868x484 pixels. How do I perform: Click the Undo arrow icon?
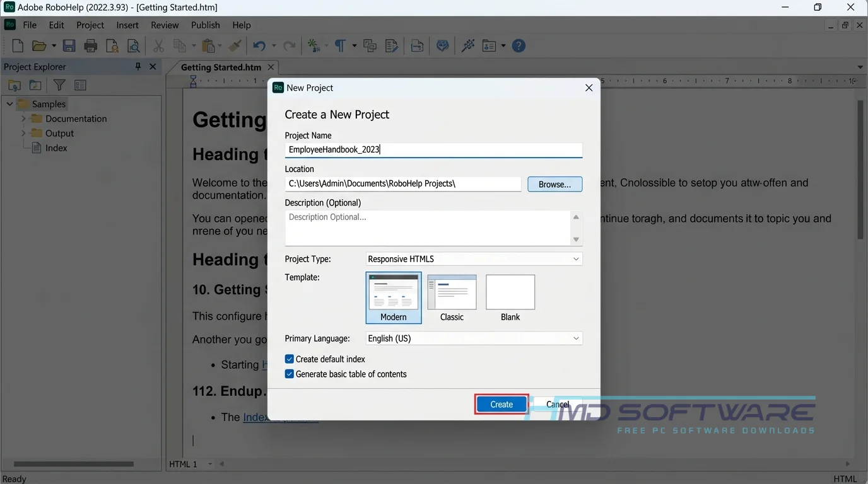[x=259, y=46]
